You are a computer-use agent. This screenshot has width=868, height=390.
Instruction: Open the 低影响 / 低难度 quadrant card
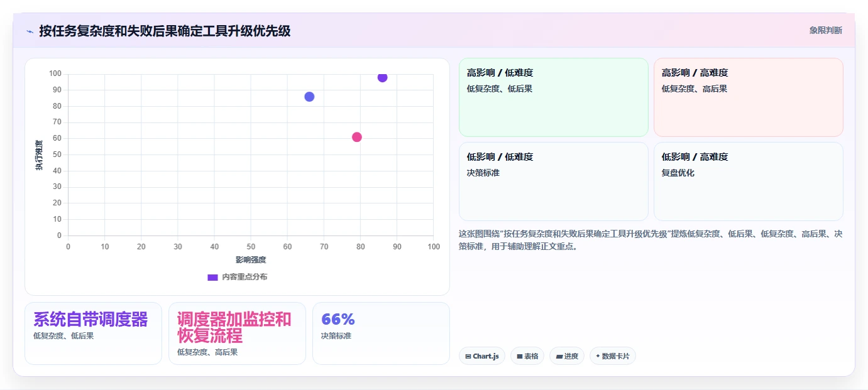553,181
